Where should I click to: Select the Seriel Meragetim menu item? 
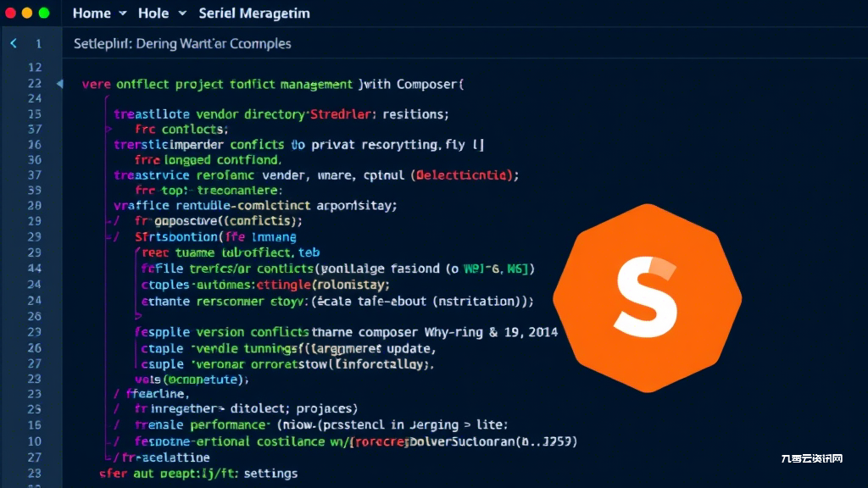254,14
